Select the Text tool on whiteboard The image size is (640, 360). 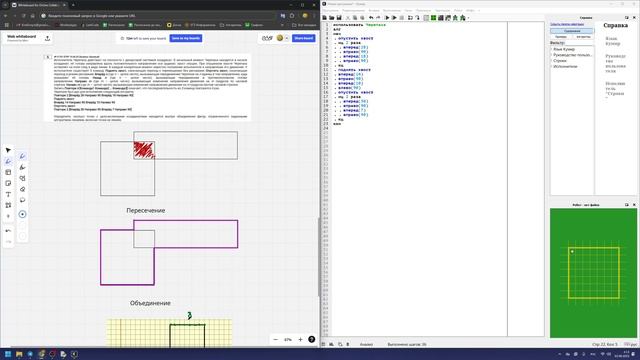coord(8,195)
